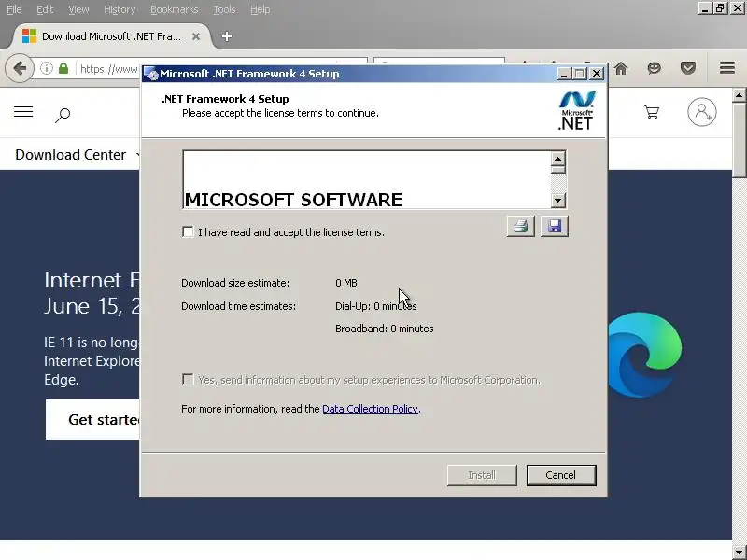Open Microsoft site navigation hamburger menu
The height and width of the screenshot is (560, 747).
(23, 112)
